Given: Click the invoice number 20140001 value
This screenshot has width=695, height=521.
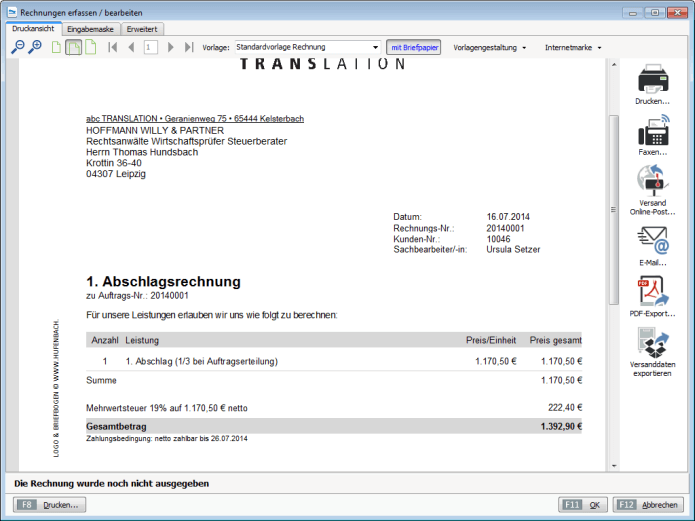Looking at the screenshot, I should pos(505,228).
